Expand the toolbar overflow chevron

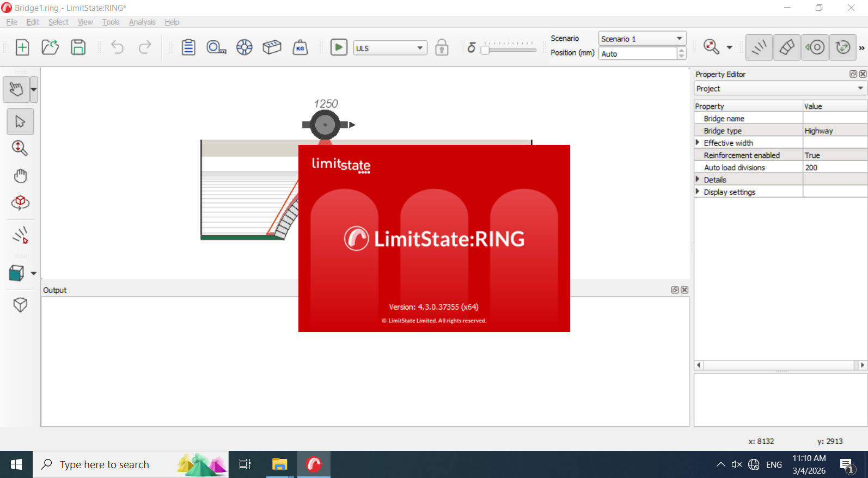(862, 48)
